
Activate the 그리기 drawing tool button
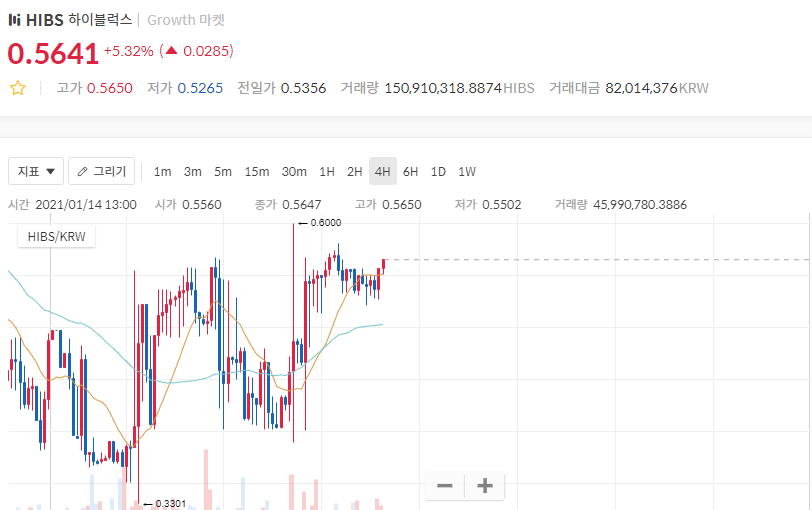click(102, 171)
